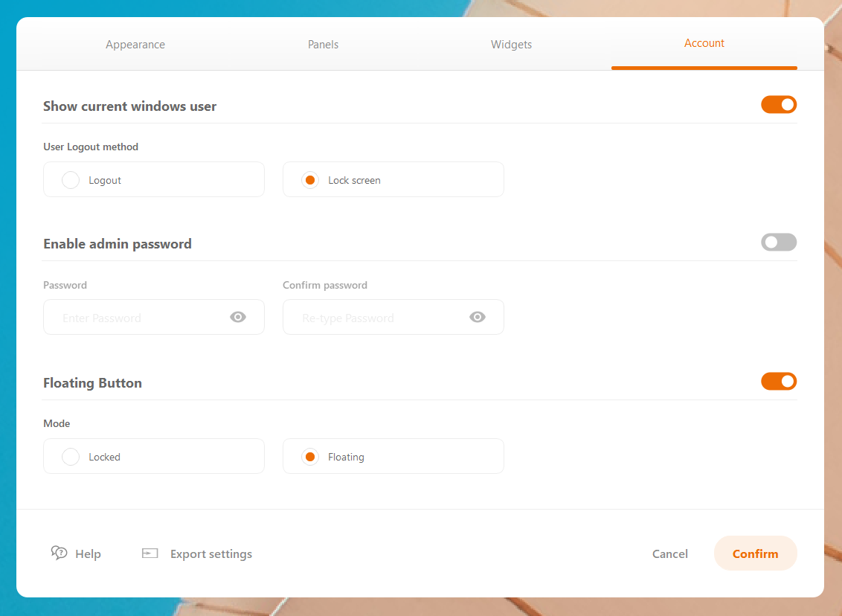
Task: Reveal confirm password with the eye icon
Action: (x=478, y=317)
